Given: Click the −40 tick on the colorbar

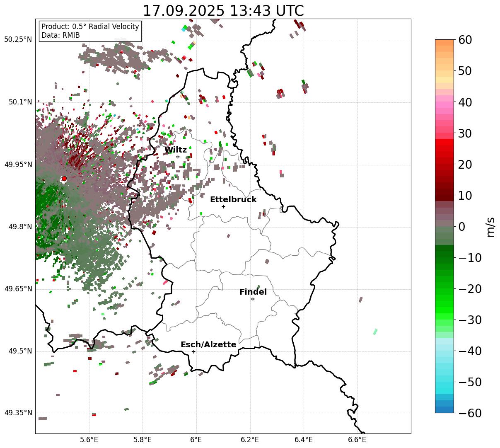Looking at the screenshot, I should [470, 351].
